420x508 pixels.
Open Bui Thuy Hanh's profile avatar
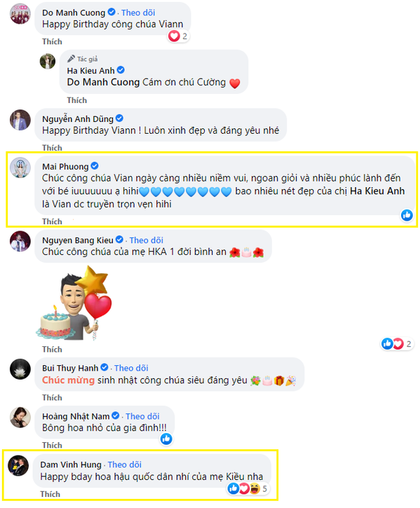(20, 369)
